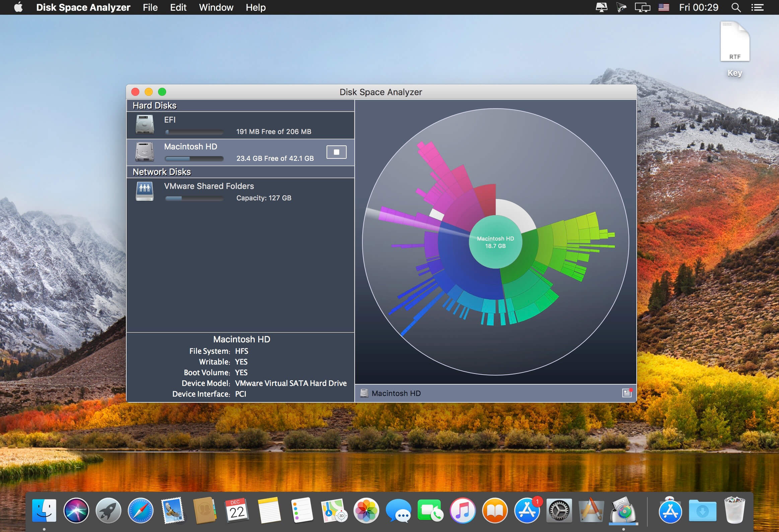Image resolution: width=779 pixels, height=532 pixels.
Task: Open Spotlight search in the menu bar
Action: click(x=736, y=7)
